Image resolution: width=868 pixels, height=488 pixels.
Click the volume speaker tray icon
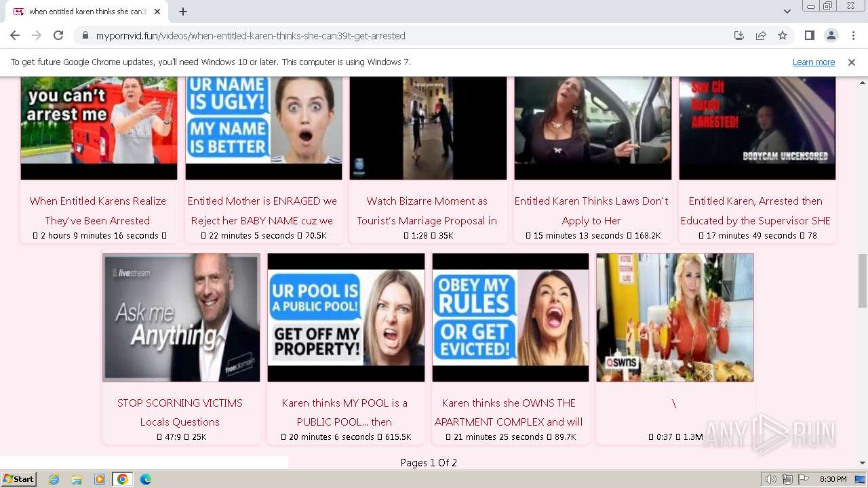coord(770,479)
